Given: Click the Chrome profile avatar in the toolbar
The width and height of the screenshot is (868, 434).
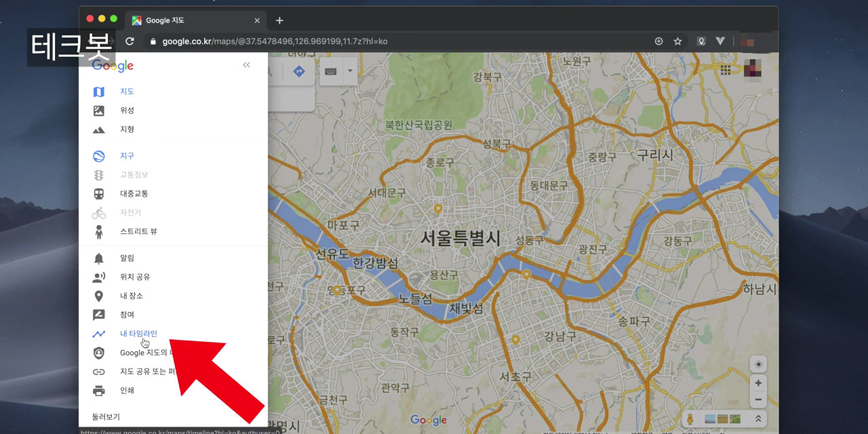Looking at the screenshot, I should click(x=747, y=41).
